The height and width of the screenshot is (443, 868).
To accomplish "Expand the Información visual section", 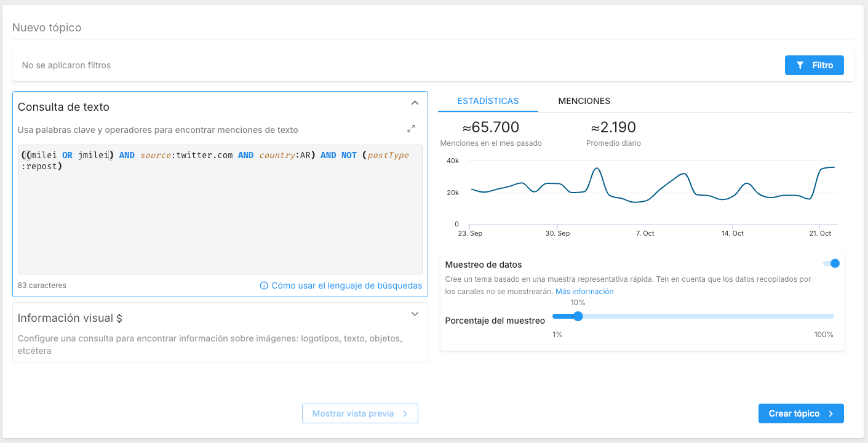I will (415, 314).
